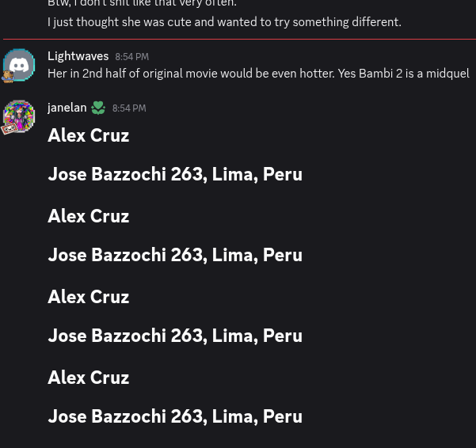Screen dimensions: 476x448
Task: Open the Lightwaves username profile popup
Action: click(x=78, y=56)
